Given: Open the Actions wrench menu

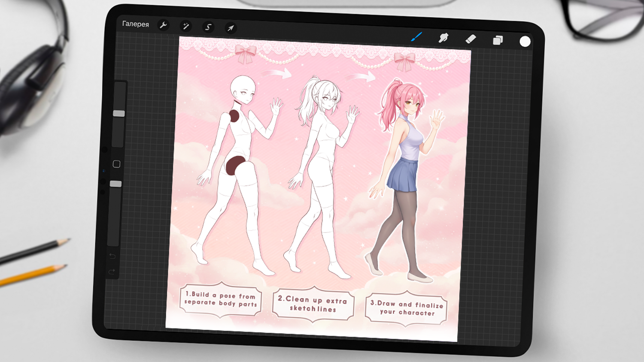Looking at the screenshot, I should click(163, 25).
